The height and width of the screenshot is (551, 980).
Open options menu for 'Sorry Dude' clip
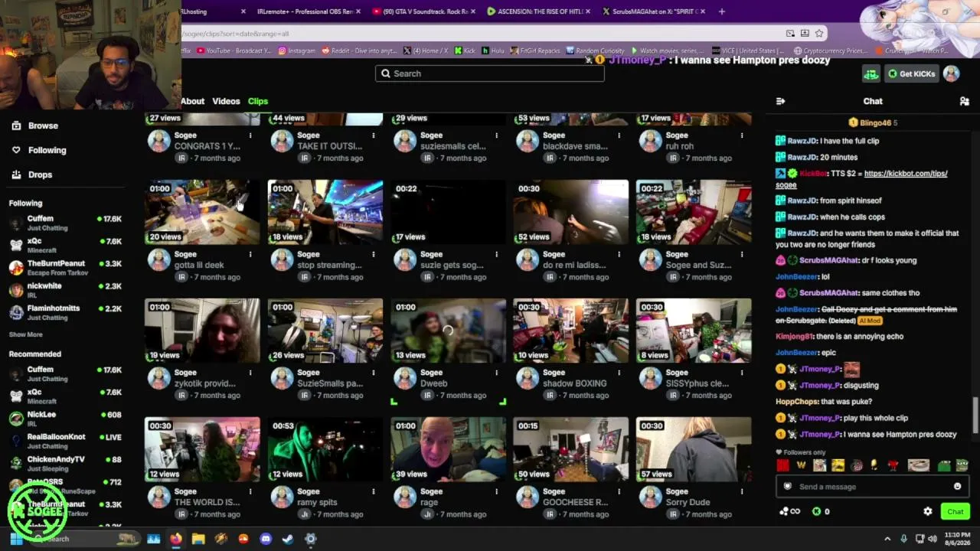coord(742,491)
